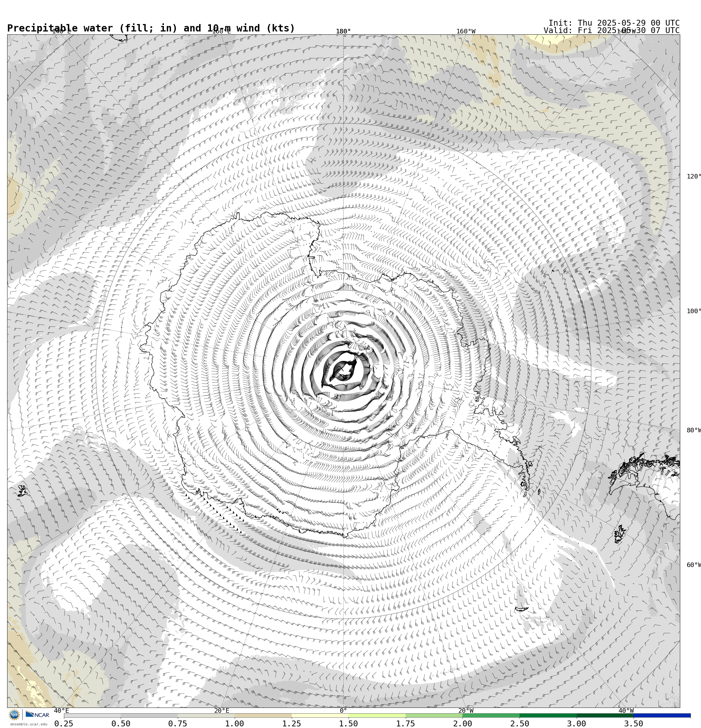The width and height of the screenshot is (701, 728).
Task: Click the 60°W longitude label on the right
Action: pyautogui.click(x=694, y=565)
